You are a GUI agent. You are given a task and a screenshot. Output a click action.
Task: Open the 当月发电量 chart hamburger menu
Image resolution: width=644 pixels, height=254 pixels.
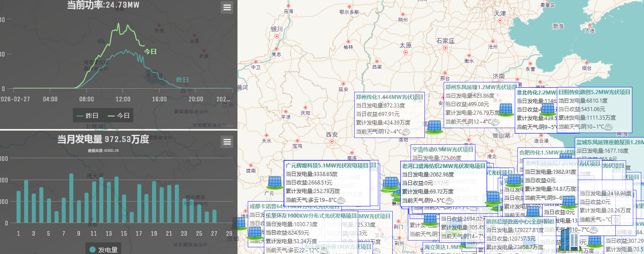227,142
